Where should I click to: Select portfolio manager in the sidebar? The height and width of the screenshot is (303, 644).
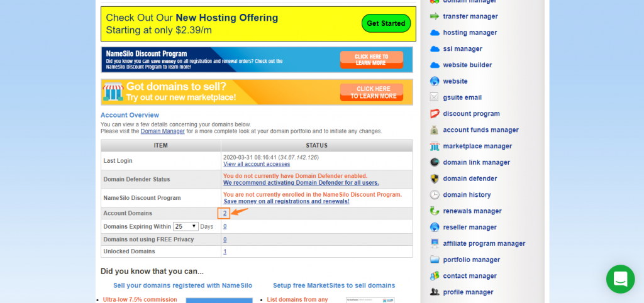[x=472, y=260]
